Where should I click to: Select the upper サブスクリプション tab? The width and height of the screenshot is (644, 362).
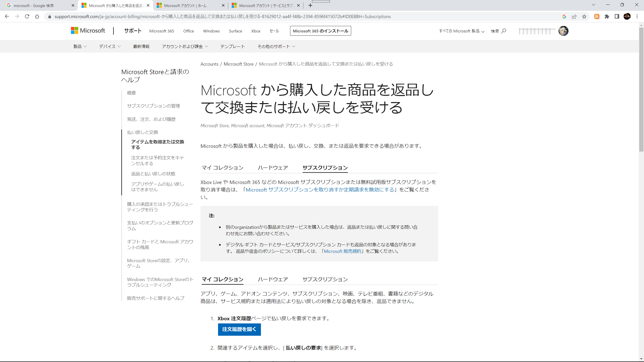pos(325,168)
